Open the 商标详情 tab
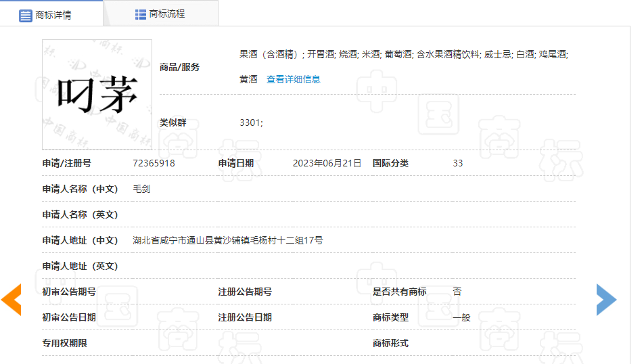Viewport: 644px width, 364px height. tap(51, 14)
